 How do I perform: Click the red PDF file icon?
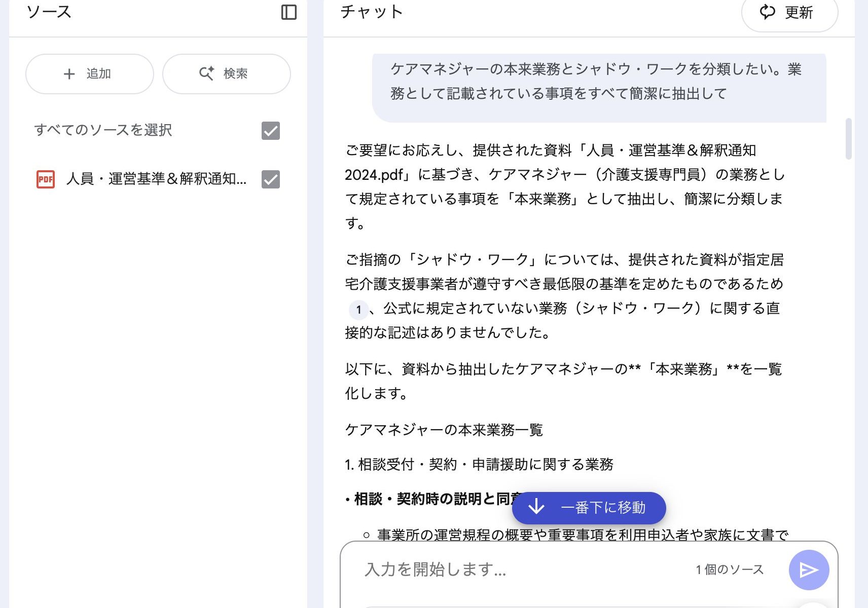click(46, 179)
